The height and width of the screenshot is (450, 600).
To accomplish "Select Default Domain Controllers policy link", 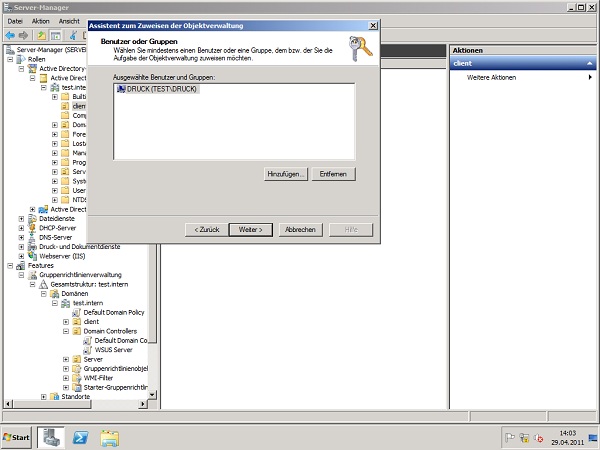I will (121, 341).
